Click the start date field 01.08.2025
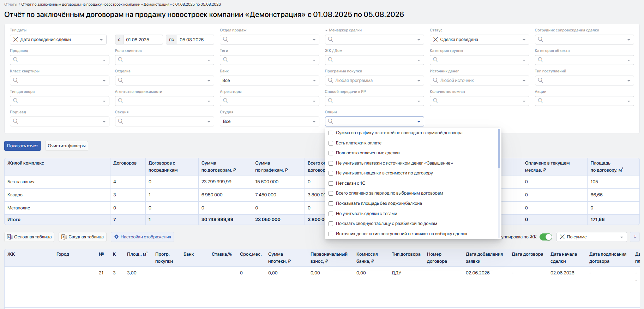This screenshot has height=309, width=644. point(143,40)
